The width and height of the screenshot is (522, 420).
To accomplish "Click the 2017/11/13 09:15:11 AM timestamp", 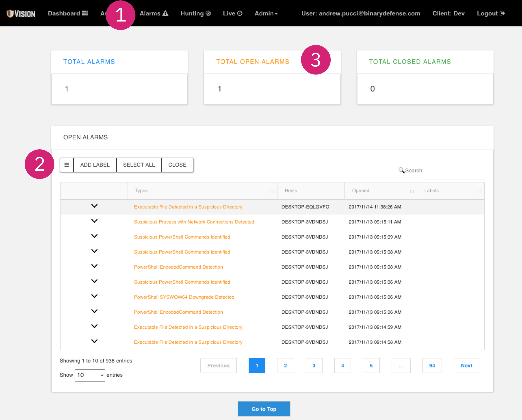I will (375, 222).
